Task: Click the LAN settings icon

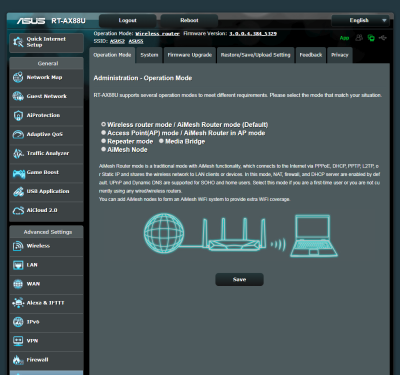Action: pos(18,265)
